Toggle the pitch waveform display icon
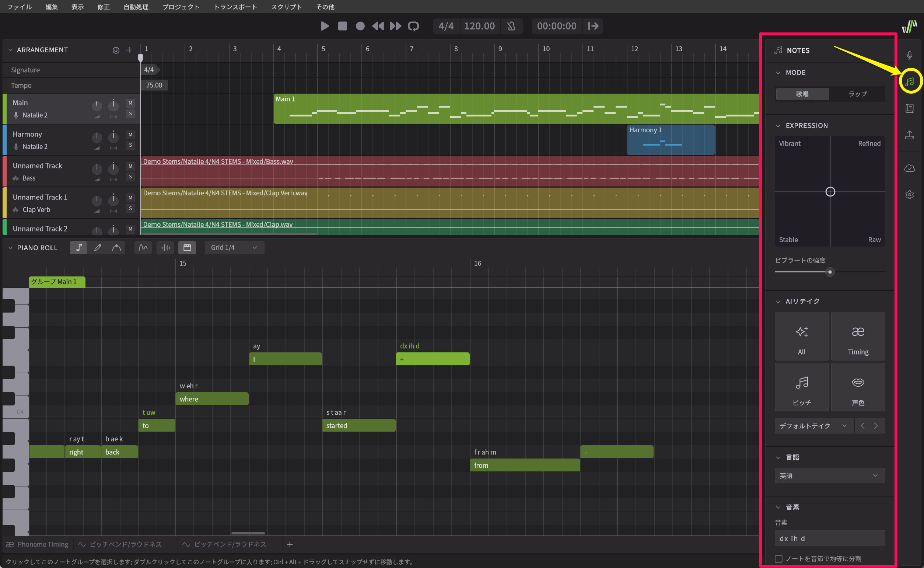This screenshot has height=568, width=924. [143, 248]
